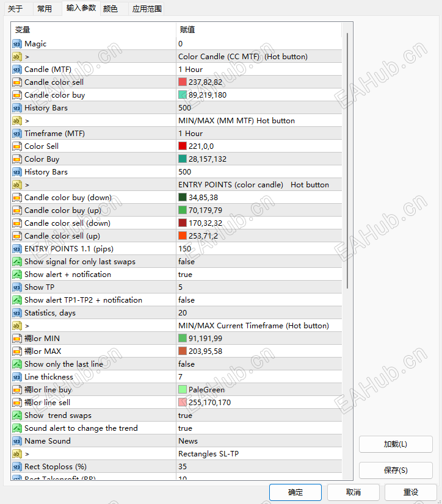Click the boolean icon beside Show signal for only last swaps

pos(17,262)
